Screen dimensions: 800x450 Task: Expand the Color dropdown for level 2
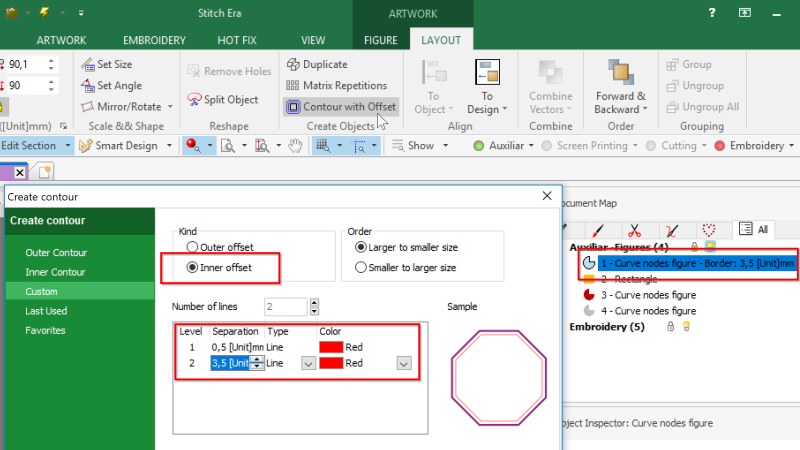403,364
